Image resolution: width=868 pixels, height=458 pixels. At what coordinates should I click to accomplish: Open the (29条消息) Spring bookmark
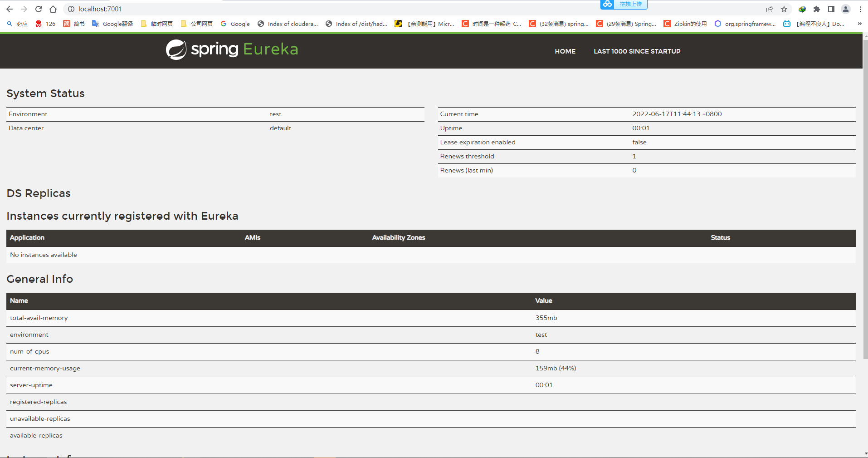point(626,24)
